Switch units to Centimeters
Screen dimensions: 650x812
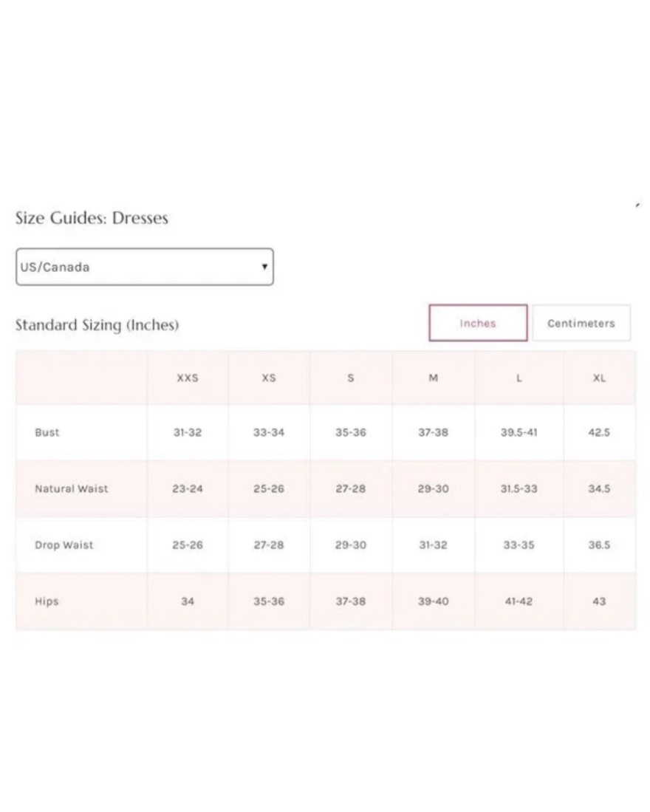[x=581, y=323]
